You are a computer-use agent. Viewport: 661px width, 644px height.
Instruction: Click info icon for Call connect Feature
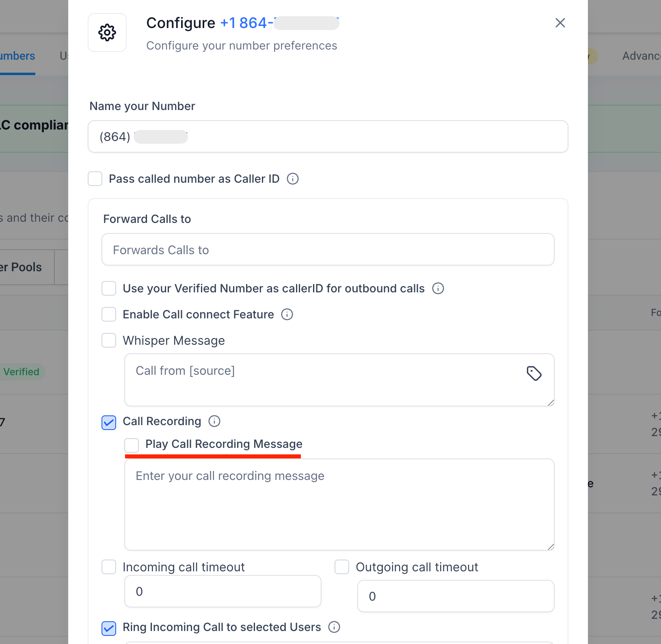(287, 314)
